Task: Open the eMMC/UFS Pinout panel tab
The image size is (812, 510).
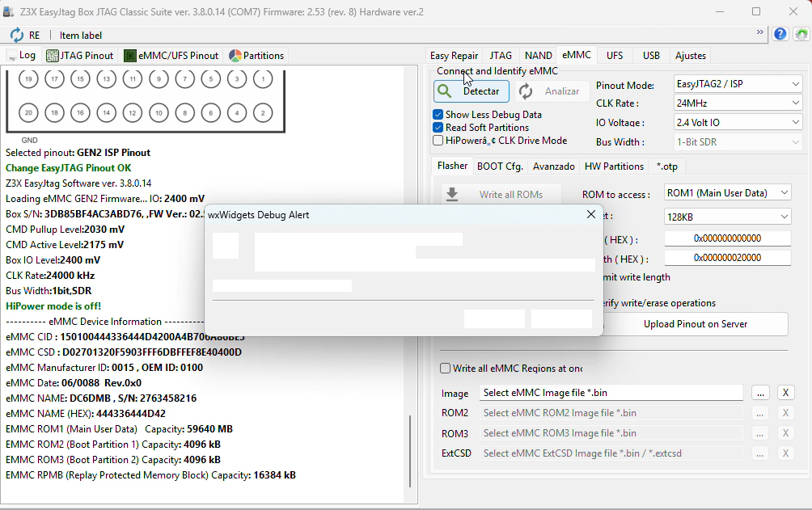Action: point(171,56)
